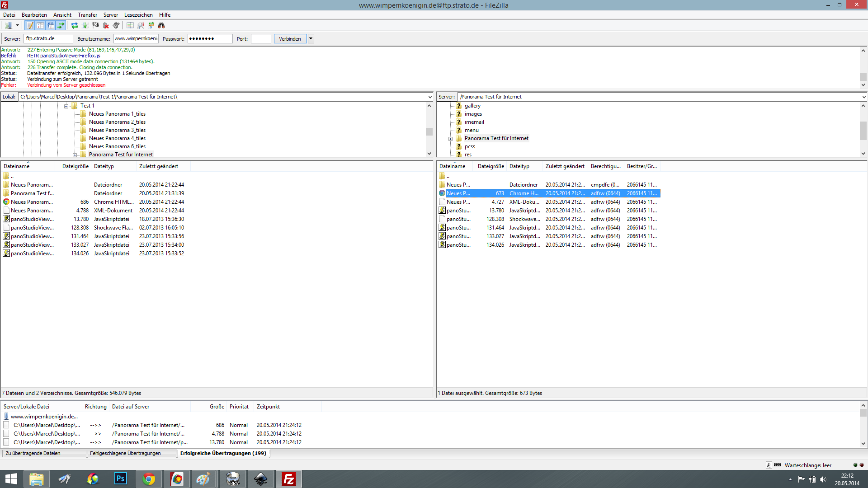This screenshot has height=488, width=868.
Task: Open the directory comparison icon
Action: (141, 26)
